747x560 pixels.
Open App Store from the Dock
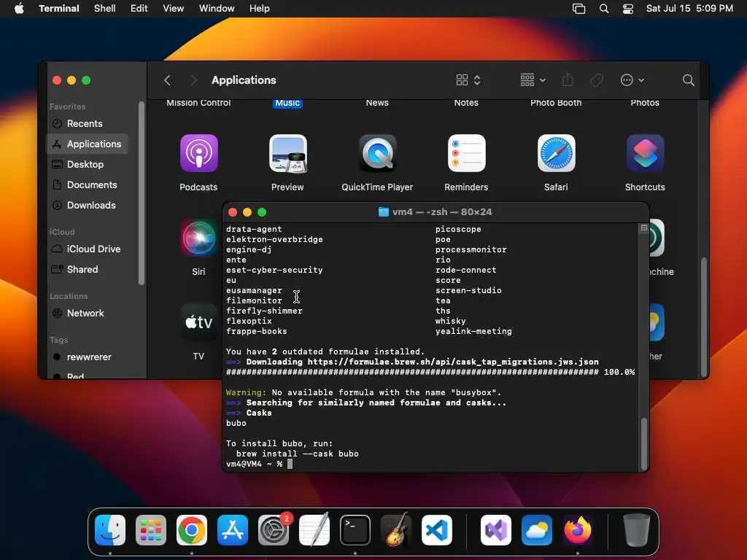point(233,530)
